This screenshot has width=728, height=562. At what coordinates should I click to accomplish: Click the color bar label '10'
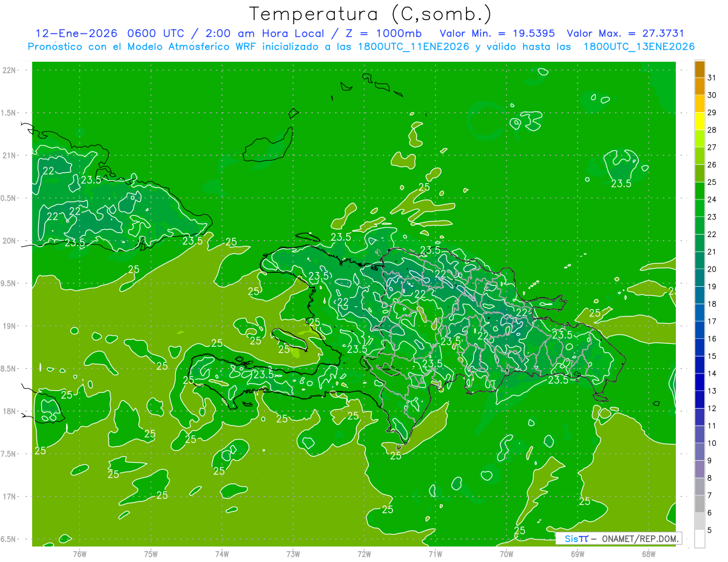712,443
